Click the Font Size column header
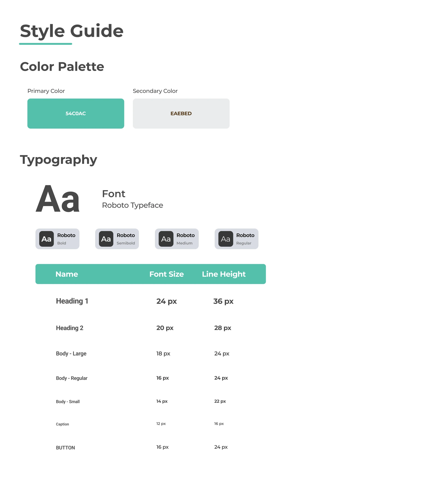448x481 pixels. click(x=166, y=274)
